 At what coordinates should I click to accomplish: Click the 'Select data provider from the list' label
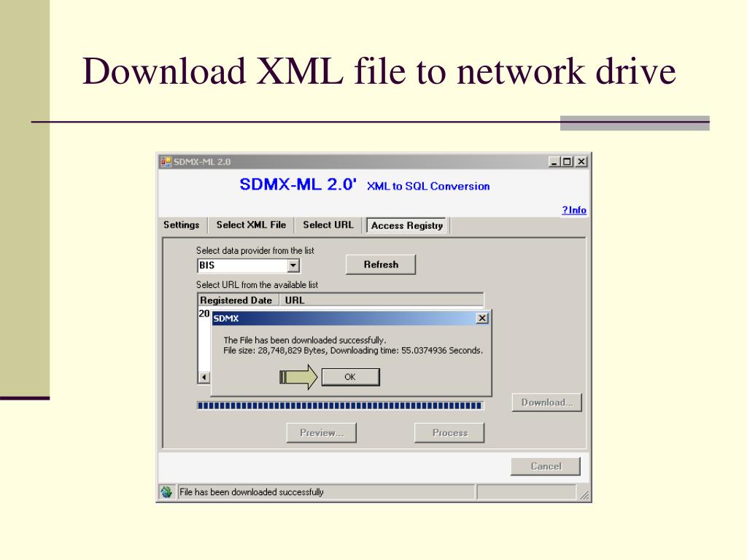255,251
